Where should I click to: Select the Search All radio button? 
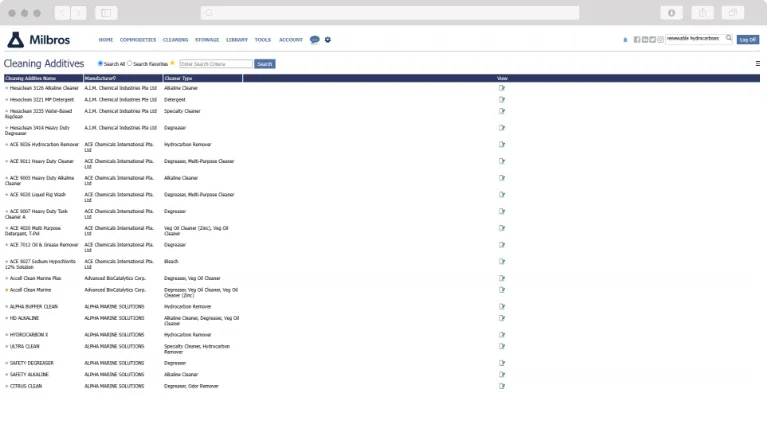[100, 63]
